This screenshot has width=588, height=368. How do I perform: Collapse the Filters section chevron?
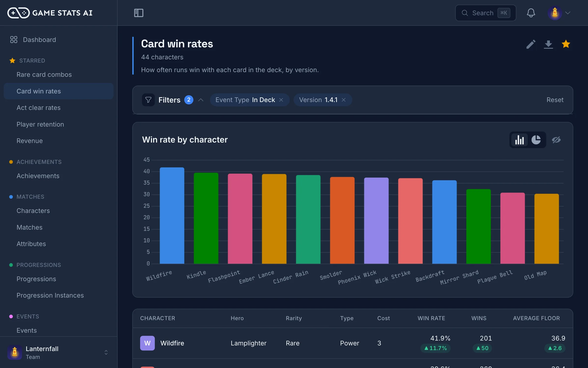[201, 100]
